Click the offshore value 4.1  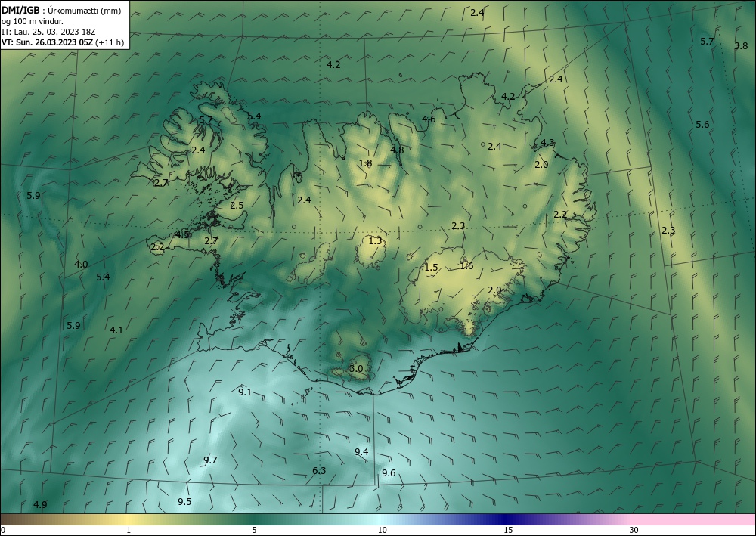click(116, 330)
